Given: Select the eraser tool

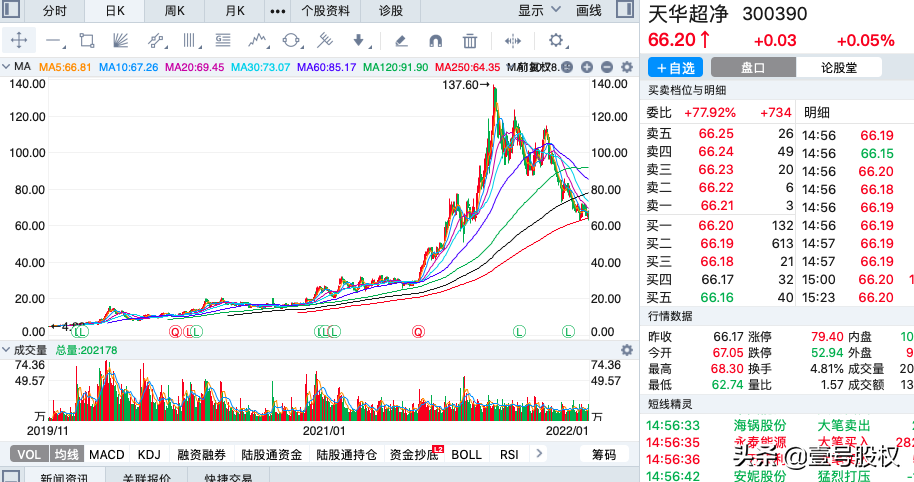Looking at the screenshot, I should (x=401, y=41).
